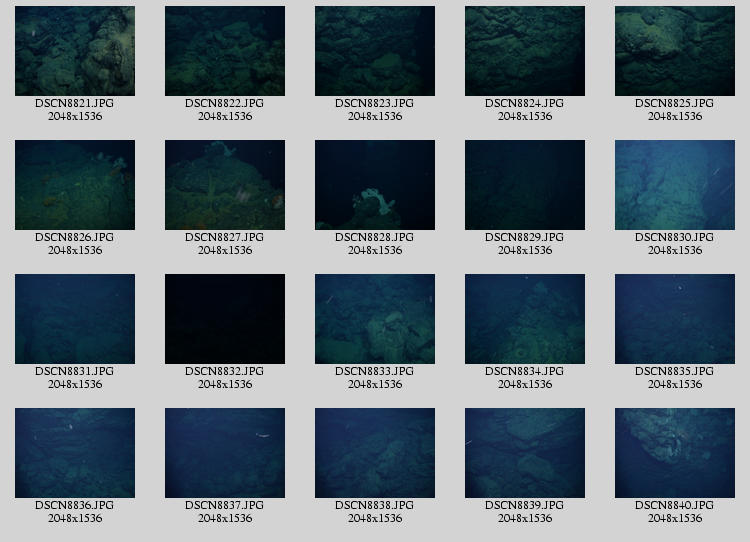View the DSCN8825.JPG thumbnail
750x542 pixels.
tap(675, 51)
